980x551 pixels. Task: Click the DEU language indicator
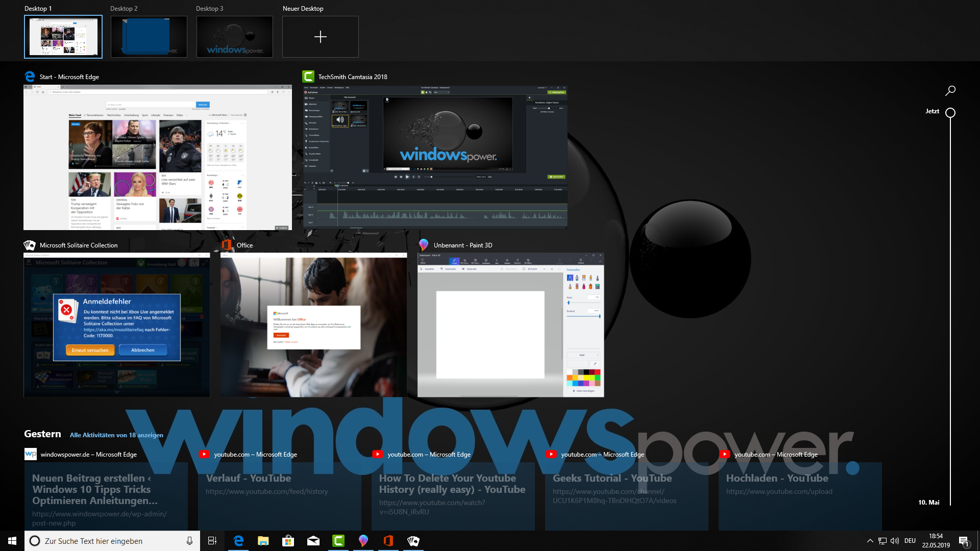click(910, 541)
